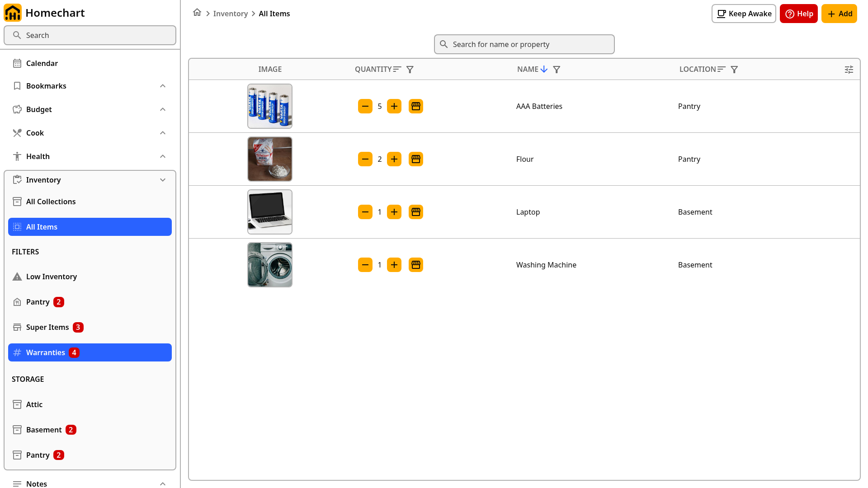Image resolution: width=868 pixels, height=488 pixels.
Task: Click the Homechart home breadcrumb icon
Action: 197,13
